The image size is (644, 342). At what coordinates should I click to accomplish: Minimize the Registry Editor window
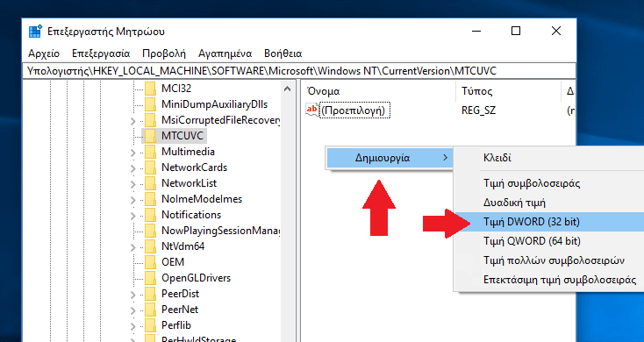(476, 31)
